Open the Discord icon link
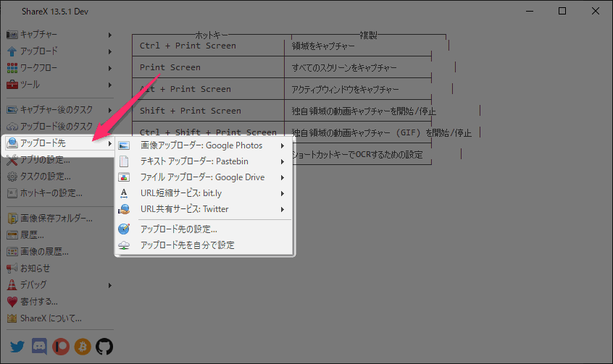The image size is (613, 364). [39, 347]
